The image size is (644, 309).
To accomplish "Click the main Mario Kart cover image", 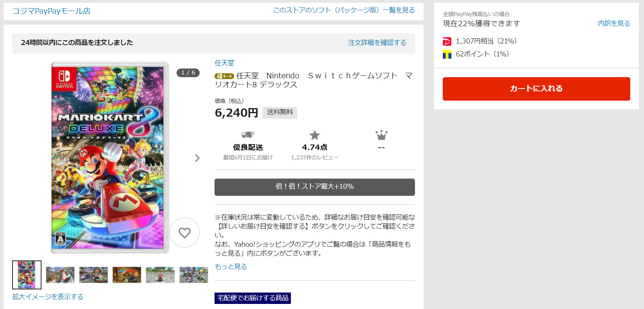I will tap(110, 158).
